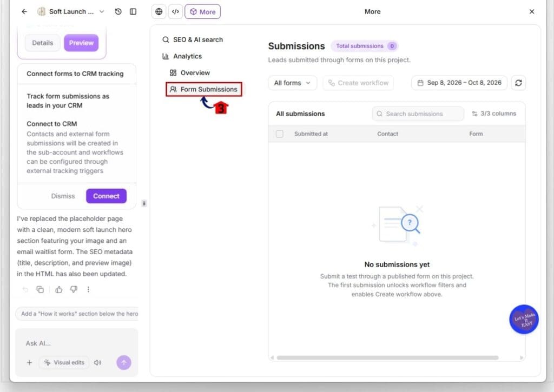Viewport: 554px width, 392px height.
Task: Enable Visual edits mode
Action: (64, 363)
